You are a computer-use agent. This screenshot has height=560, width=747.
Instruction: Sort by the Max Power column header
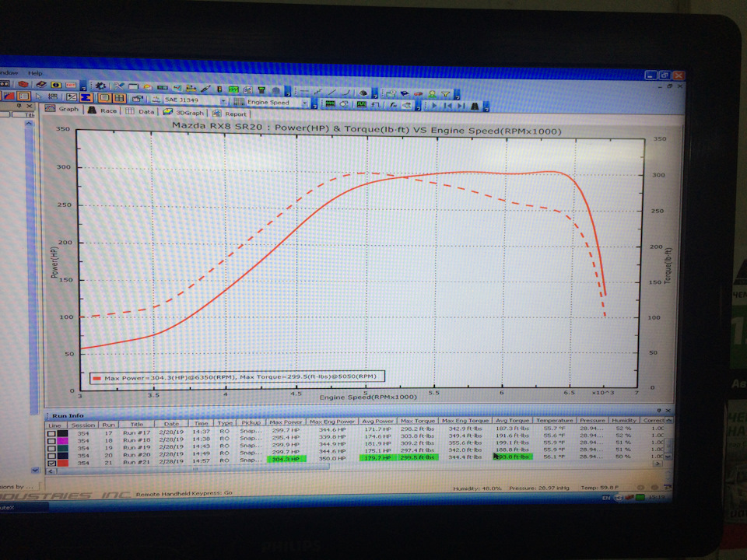point(286,422)
